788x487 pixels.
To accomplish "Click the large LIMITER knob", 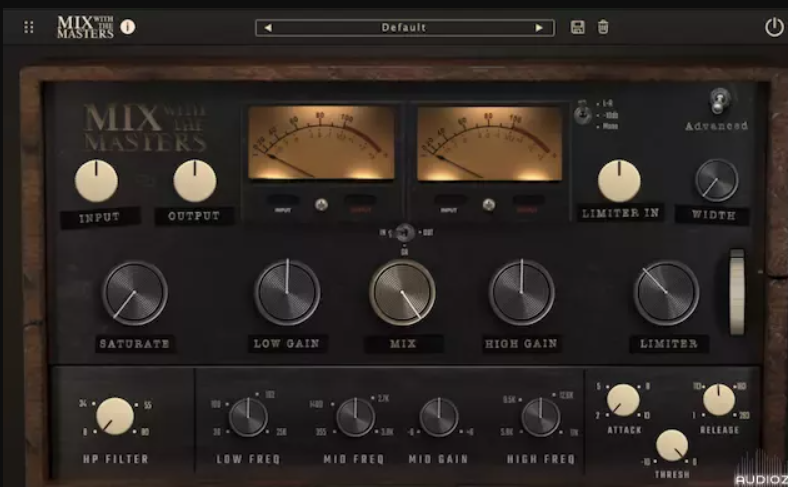I will pos(666,293).
